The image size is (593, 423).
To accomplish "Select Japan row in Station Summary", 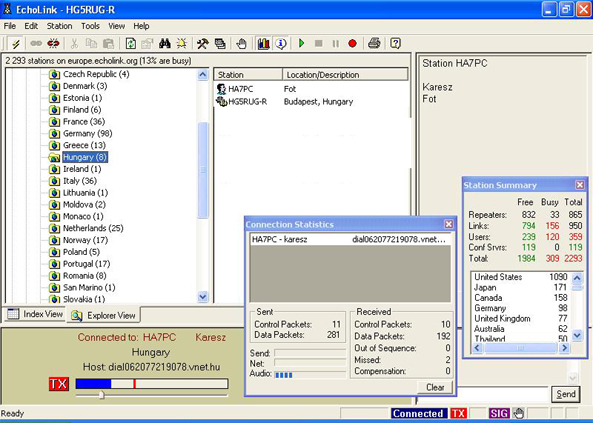I will (521, 288).
